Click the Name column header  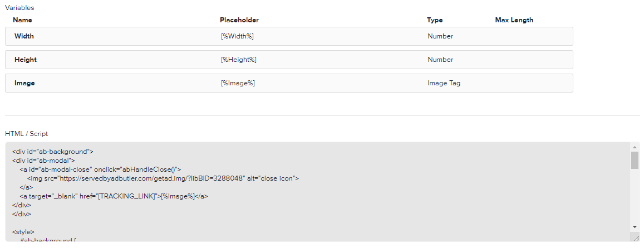coord(22,20)
